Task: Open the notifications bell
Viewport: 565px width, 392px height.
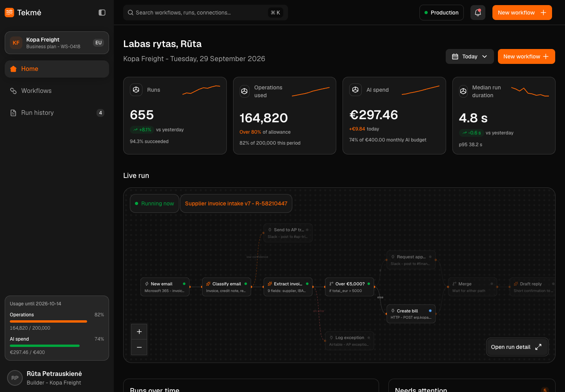Action: pos(478,13)
